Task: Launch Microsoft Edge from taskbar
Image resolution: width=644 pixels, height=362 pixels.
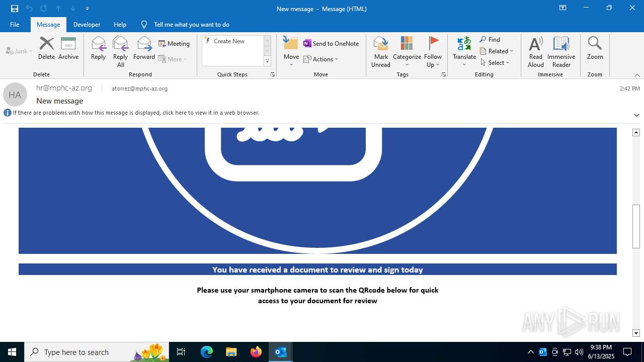Action: (x=207, y=352)
